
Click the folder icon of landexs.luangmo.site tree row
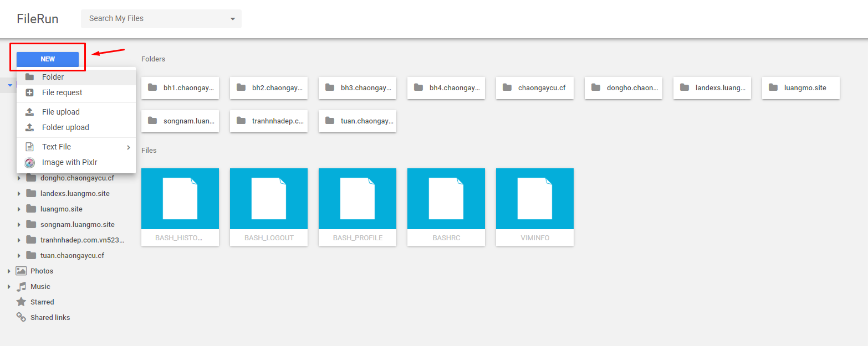pos(31,193)
